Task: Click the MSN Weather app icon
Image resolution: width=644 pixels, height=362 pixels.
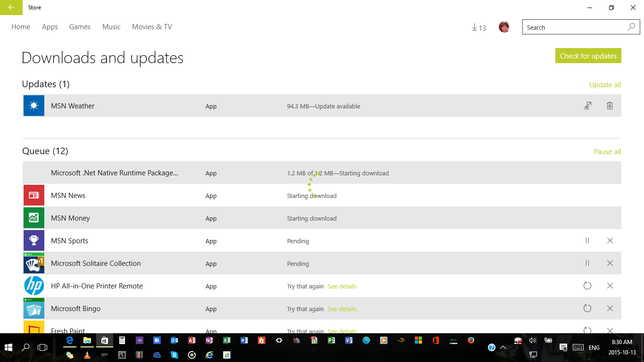Action: (x=34, y=106)
